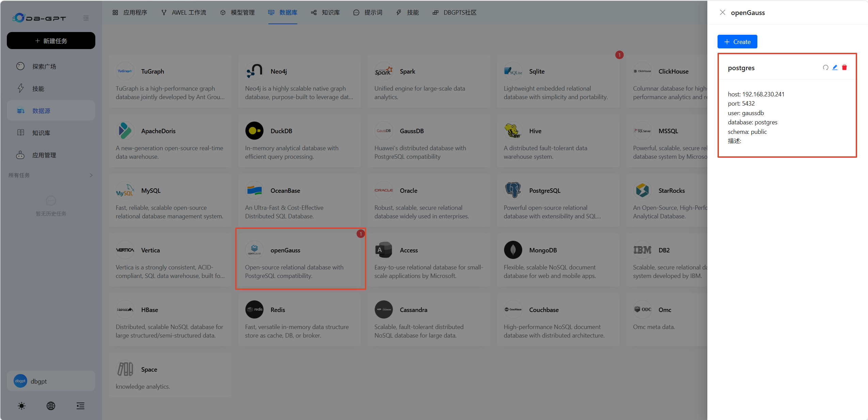Viewport: 868px width, 420px height.
Task: Open the dbgpt user profile
Action: [51, 381]
